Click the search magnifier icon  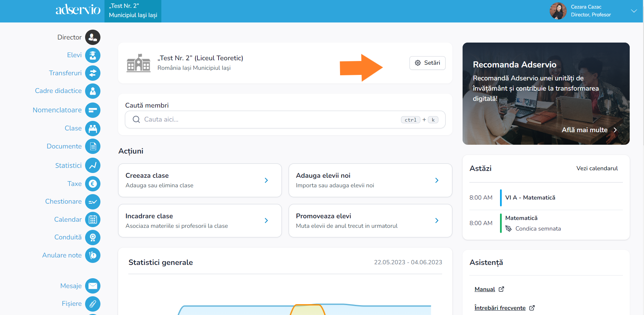pyautogui.click(x=136, y=120)
